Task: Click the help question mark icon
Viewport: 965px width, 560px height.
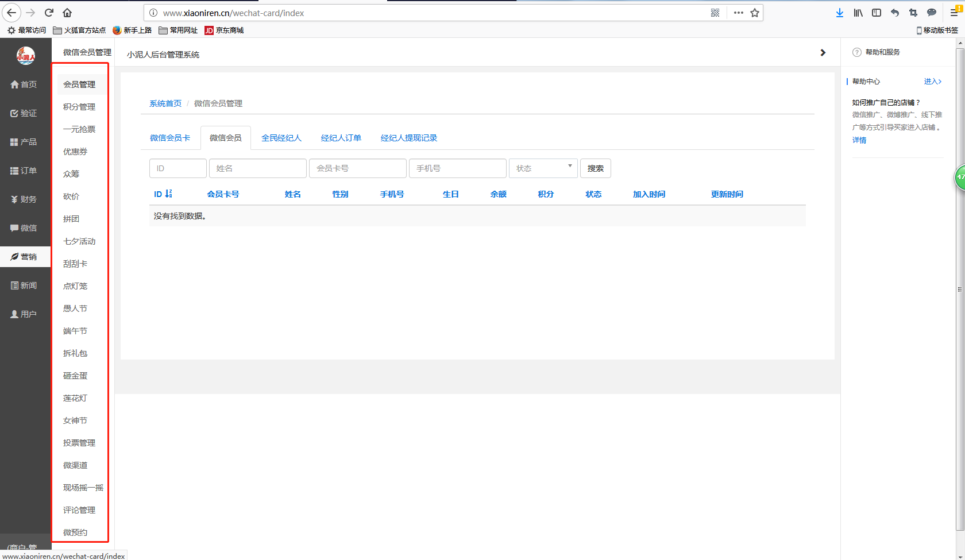Action: coord(857,52)
